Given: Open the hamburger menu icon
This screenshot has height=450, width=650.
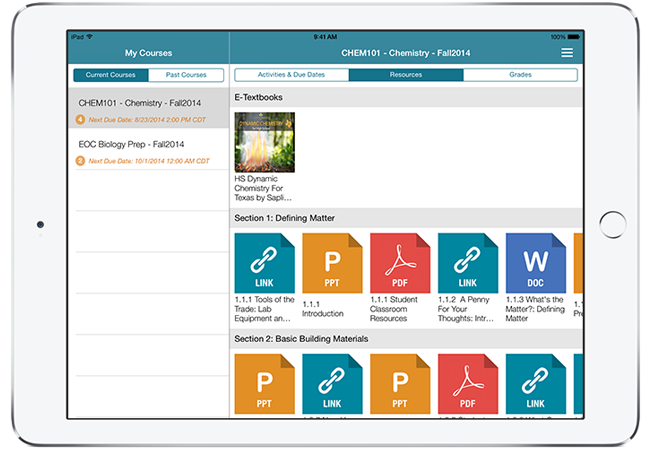Looking at the screenshot, I should click(567, 52).
